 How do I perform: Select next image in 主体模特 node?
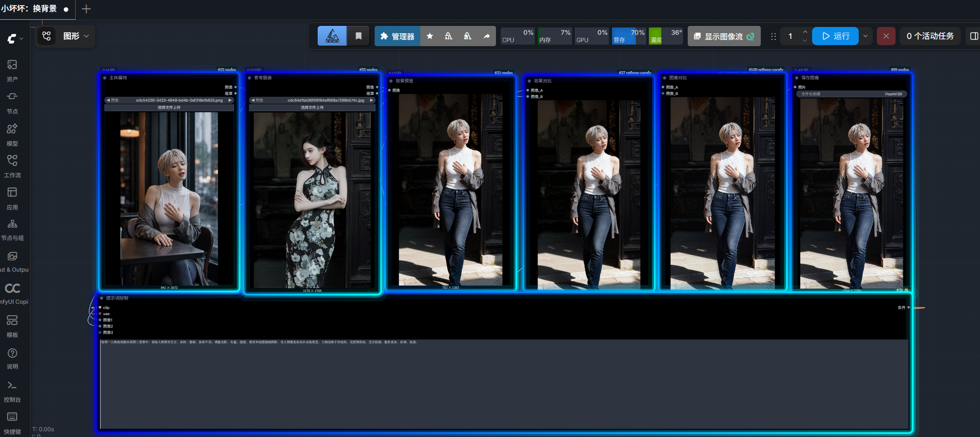click(230, 101)
